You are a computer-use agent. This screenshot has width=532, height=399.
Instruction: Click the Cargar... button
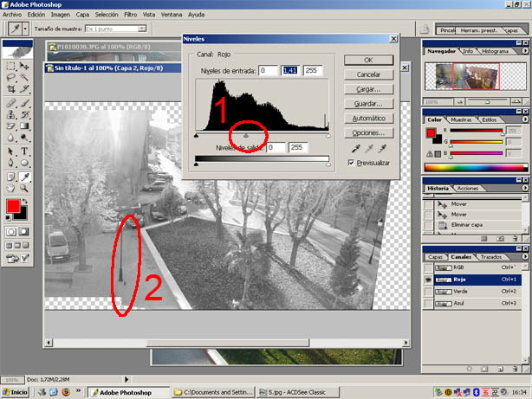369,89
